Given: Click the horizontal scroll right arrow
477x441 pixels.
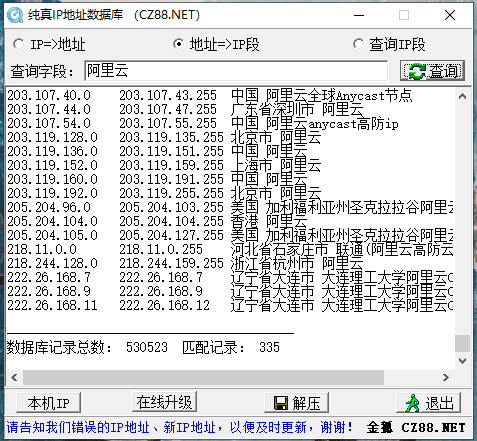Looking at the screenshot, I should coord(446,377).
